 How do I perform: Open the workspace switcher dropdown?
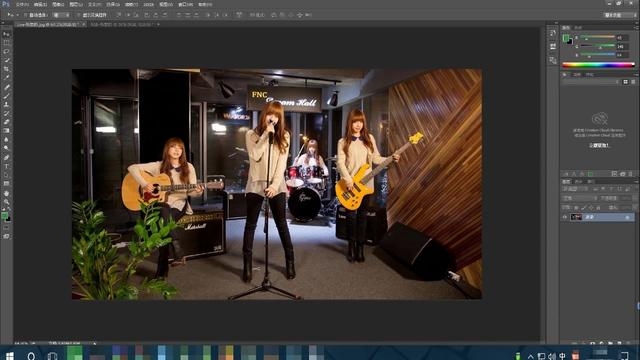coord(620,15)
